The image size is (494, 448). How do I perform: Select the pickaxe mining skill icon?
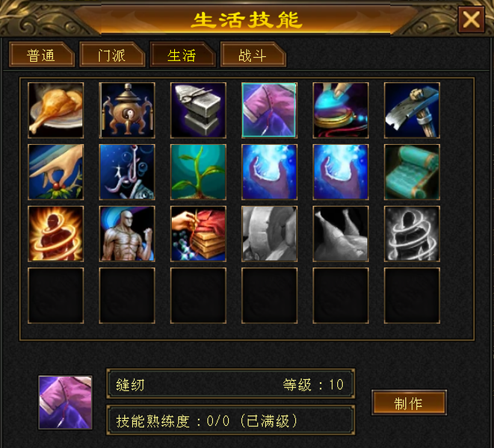[412, 111]
